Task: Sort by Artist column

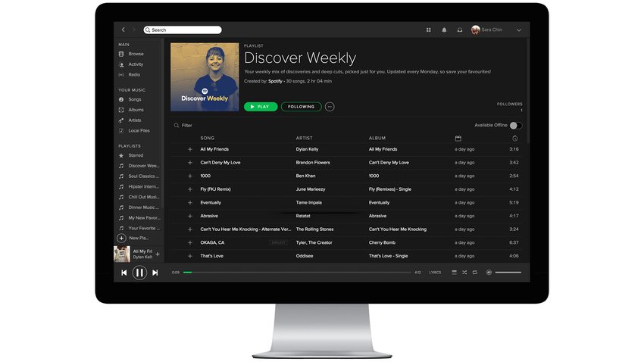Action: pos(305,139)
